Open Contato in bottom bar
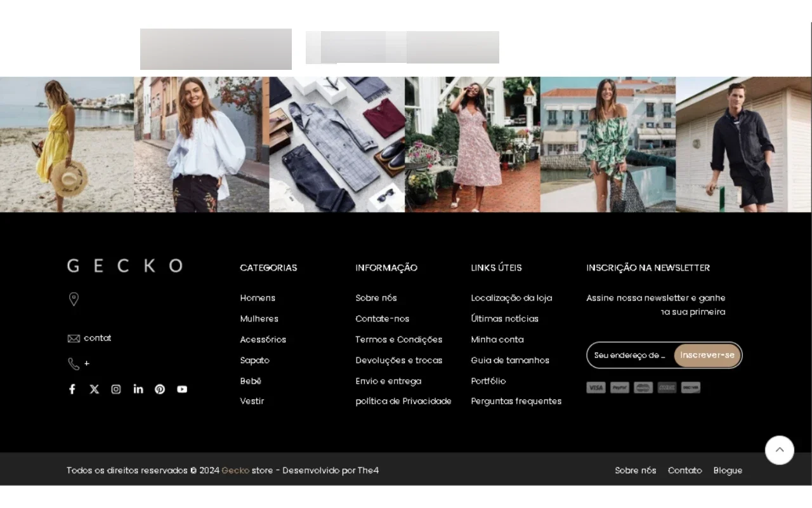The image size is (812, 508). point(685,471)
